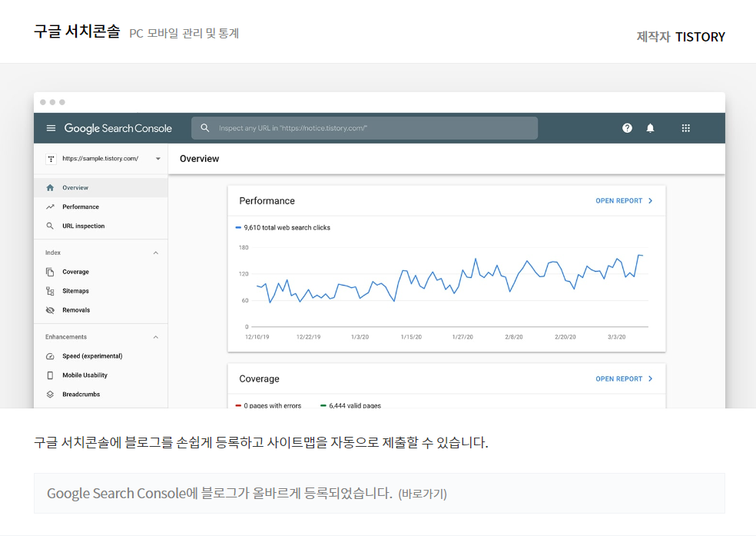Select URL inspection in the sidebar

(x=101, y=226)
